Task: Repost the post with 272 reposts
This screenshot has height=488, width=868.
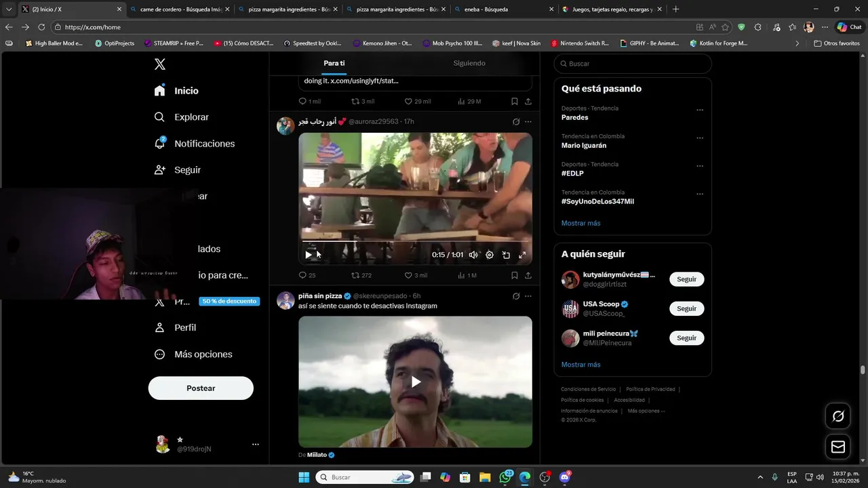Action: point(361,275)
